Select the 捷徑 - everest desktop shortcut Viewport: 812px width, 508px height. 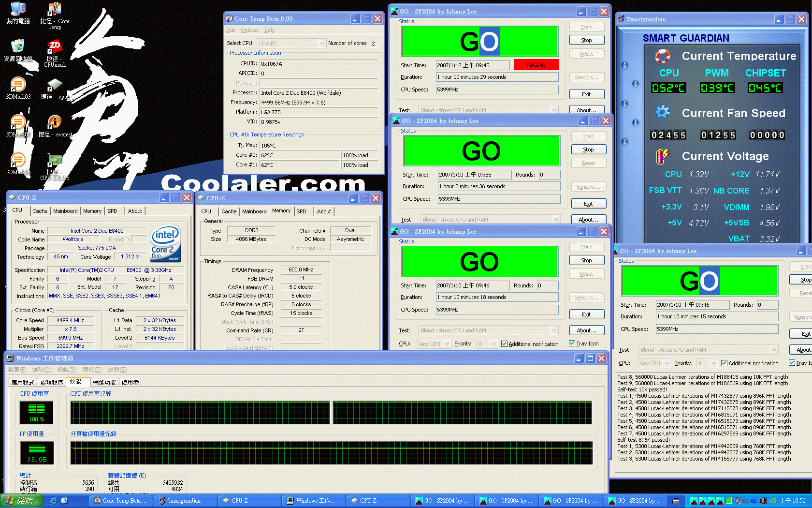click(55, 126)
